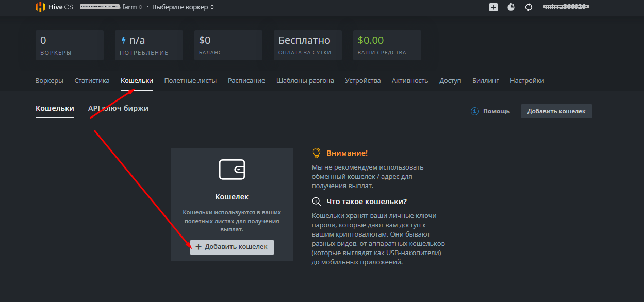
Task: Open the Полетные листы tab
Action: (190, 81)
